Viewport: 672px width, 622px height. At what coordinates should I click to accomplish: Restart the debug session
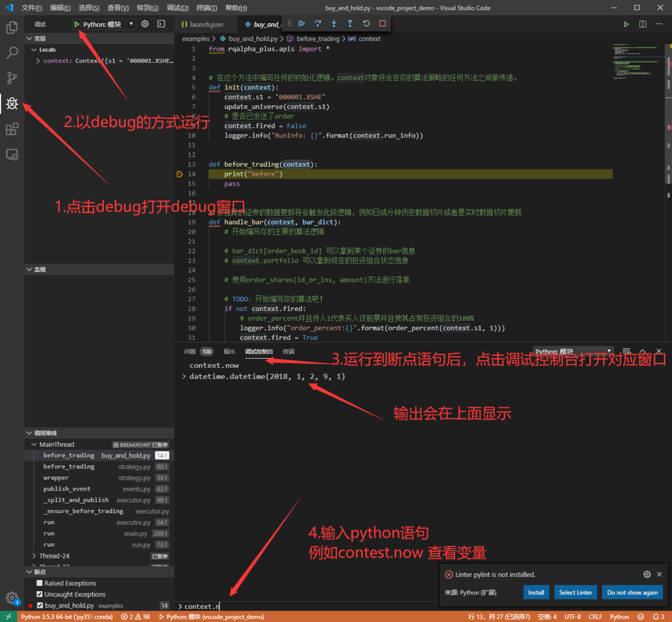366,23
